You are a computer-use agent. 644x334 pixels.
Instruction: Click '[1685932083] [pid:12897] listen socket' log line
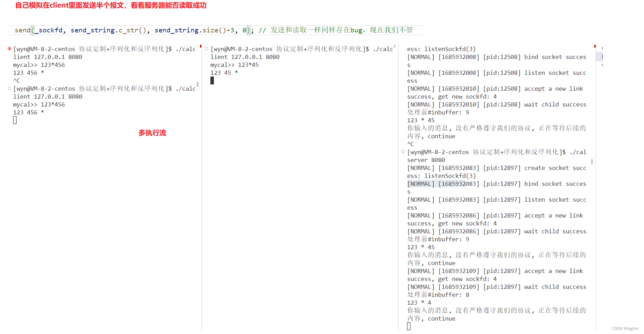(x=497, y=200)
